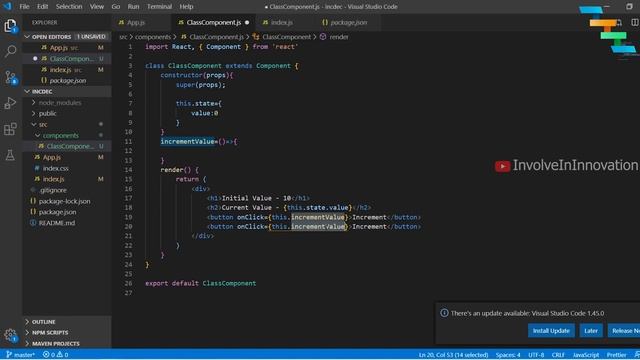The height and width of the screenshot is (360, 640).
Task: Select App.js under Open Editors
Action: (67, 48)
